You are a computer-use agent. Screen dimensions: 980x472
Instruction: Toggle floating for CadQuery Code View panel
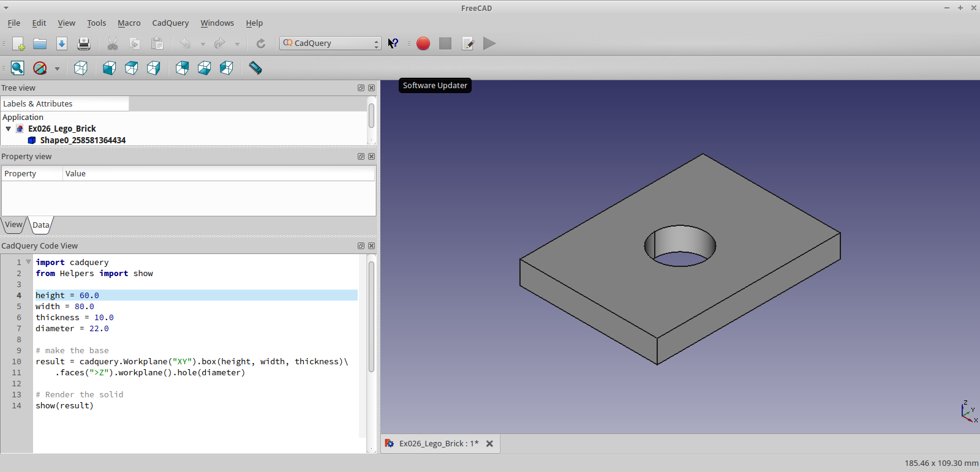361,246
